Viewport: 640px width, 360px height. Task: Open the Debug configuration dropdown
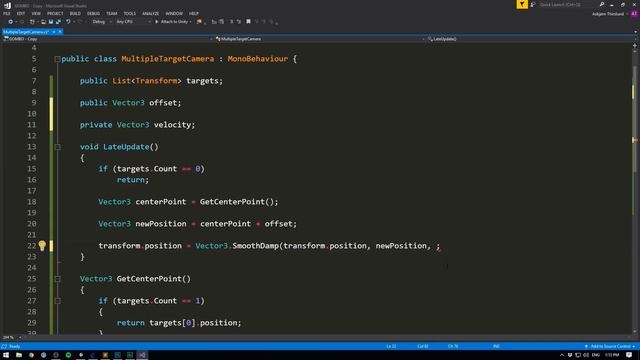[102, 22]
